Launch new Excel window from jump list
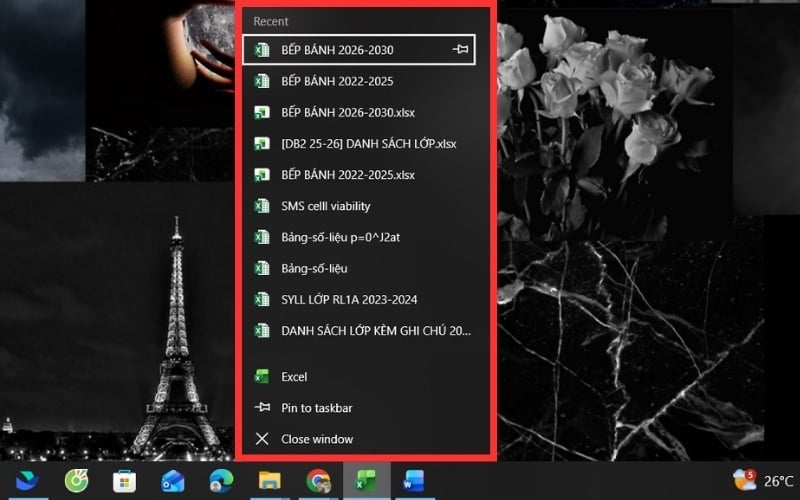The height and width of the screenshot is (500, 800). click(x=359, y=377)
